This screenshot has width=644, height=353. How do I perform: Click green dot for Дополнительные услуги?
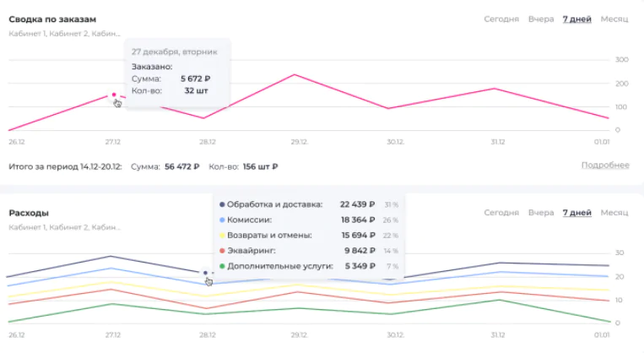click(222, 266)
